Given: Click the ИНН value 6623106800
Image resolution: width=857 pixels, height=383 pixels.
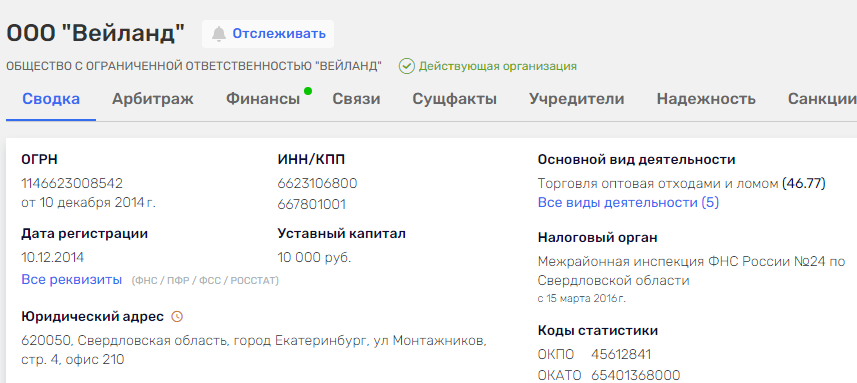Looking at the screenshot, I should [318, 183].
